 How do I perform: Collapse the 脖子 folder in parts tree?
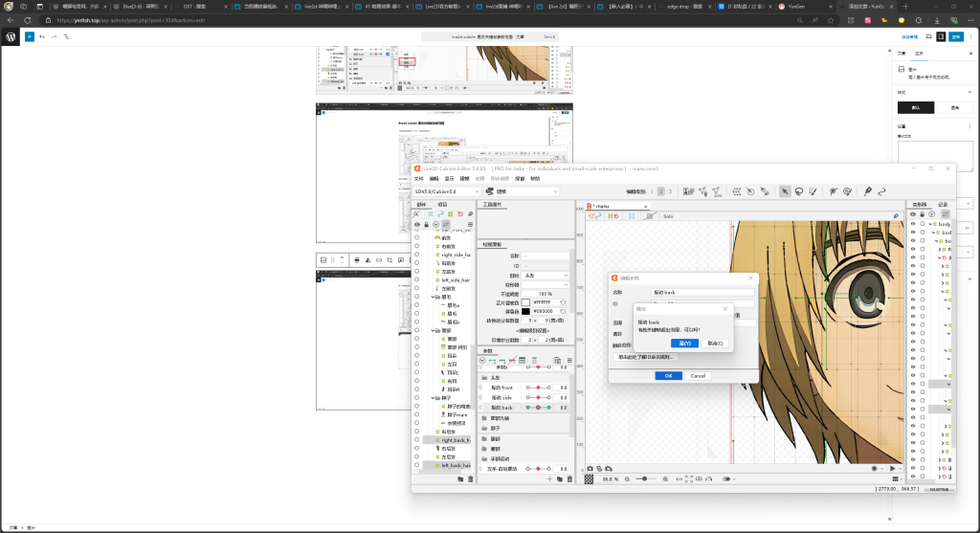coord(434,397)
